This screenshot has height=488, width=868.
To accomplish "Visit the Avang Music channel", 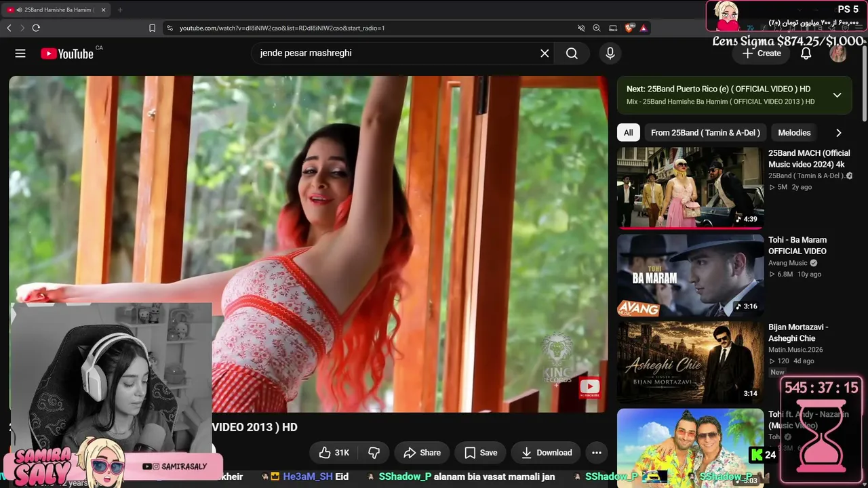I will pyautogui.click(x=788, y=263).
